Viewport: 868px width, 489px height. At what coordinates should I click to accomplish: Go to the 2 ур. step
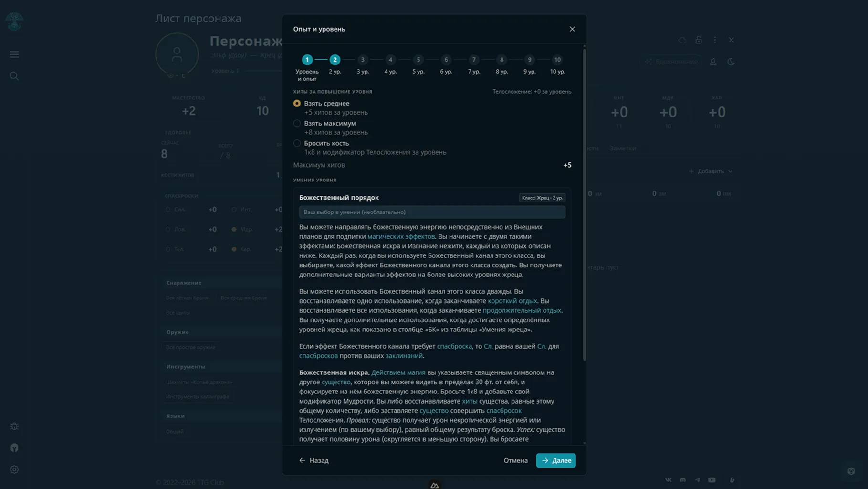335,60
